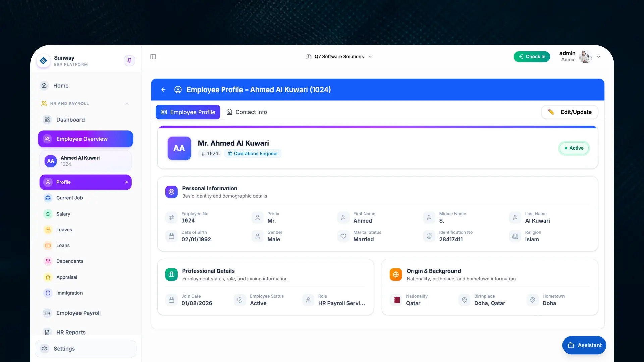Select the Employee Profile tab
The width and height of the screenshot is (644, 362).
(x=188, y=112)
